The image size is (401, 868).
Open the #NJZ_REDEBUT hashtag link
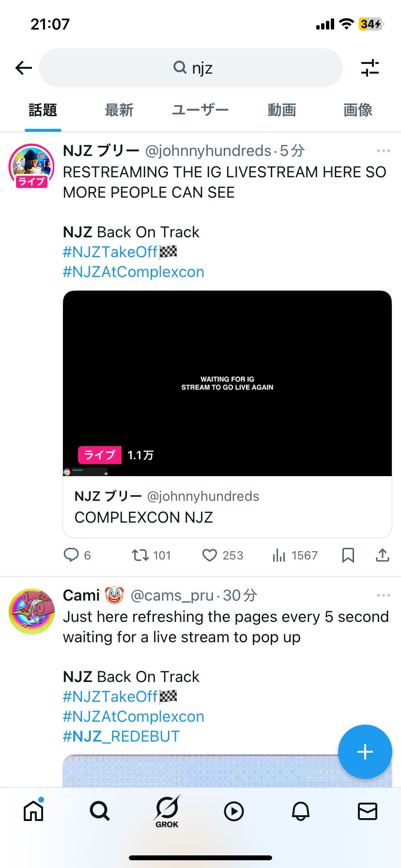(121, 736)
